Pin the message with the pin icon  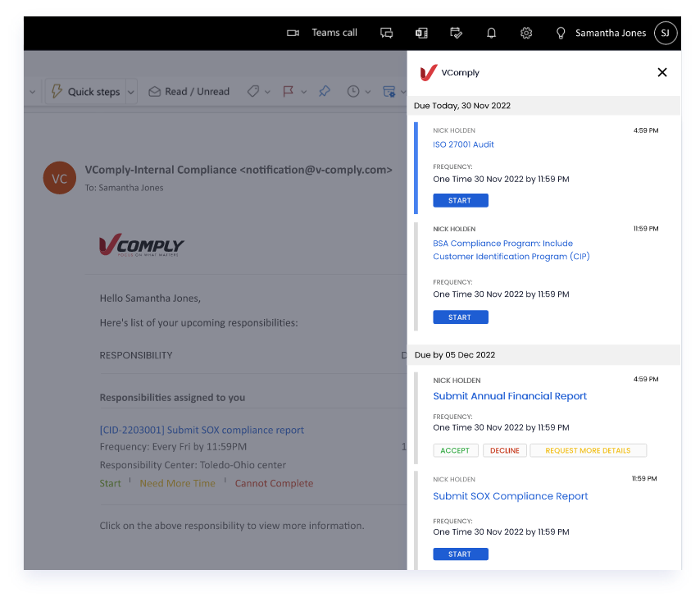[x=325, y=91]
